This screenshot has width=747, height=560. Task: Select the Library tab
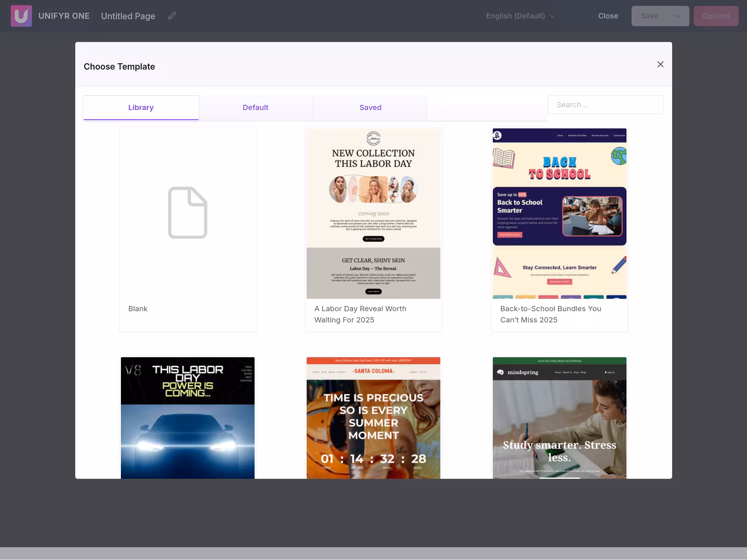(141, 107)
